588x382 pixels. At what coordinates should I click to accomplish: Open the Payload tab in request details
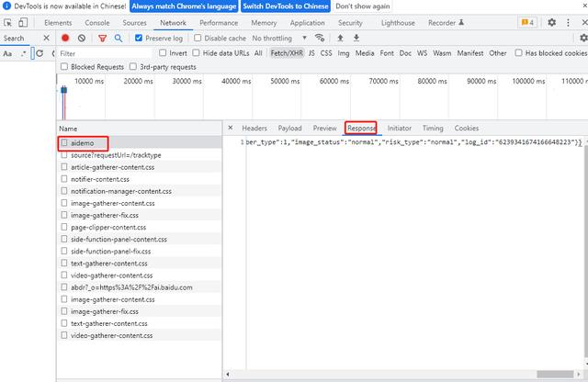point(289,129)
